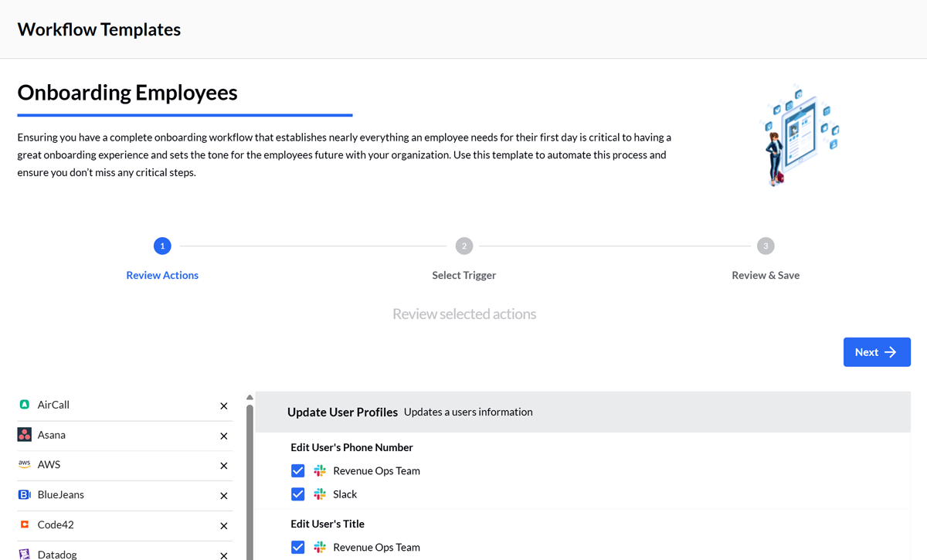Click the Asana app icon
The image size is (927, 560).
coord(24,435)
